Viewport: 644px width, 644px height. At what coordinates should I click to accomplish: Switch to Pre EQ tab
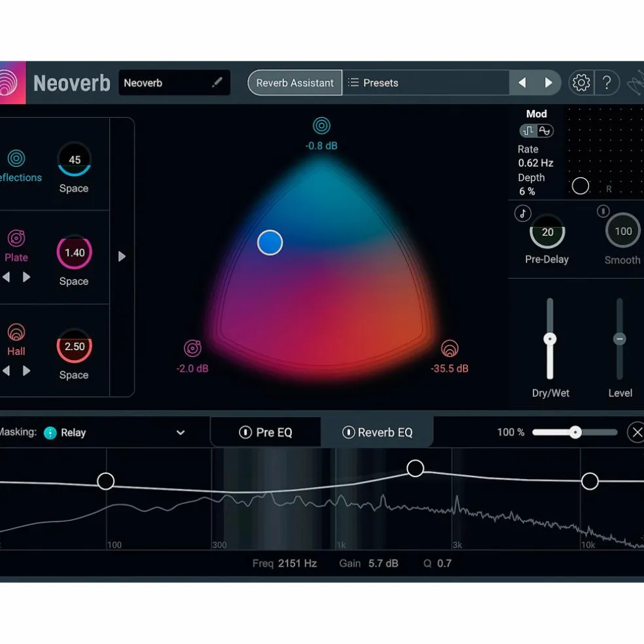266,432
